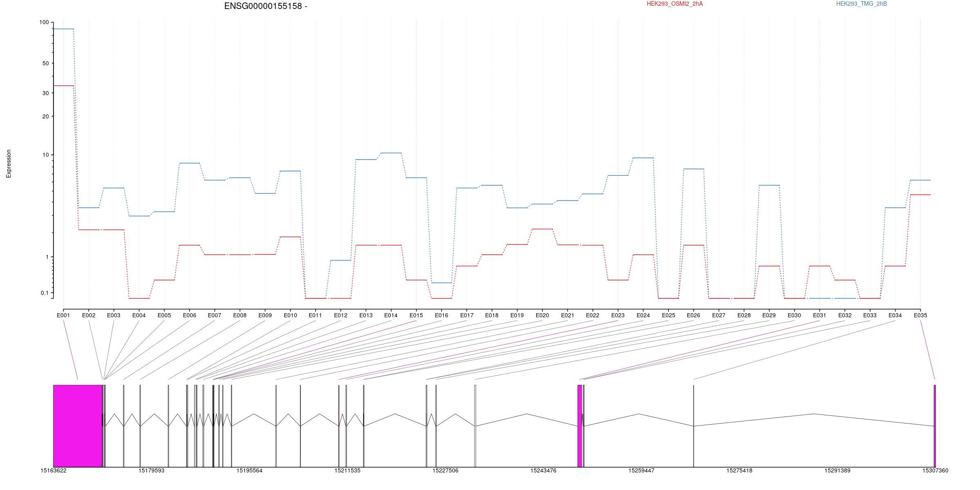Click exon label E013
Viewport: 980px width, 490px height.
(x=366, y=315)
